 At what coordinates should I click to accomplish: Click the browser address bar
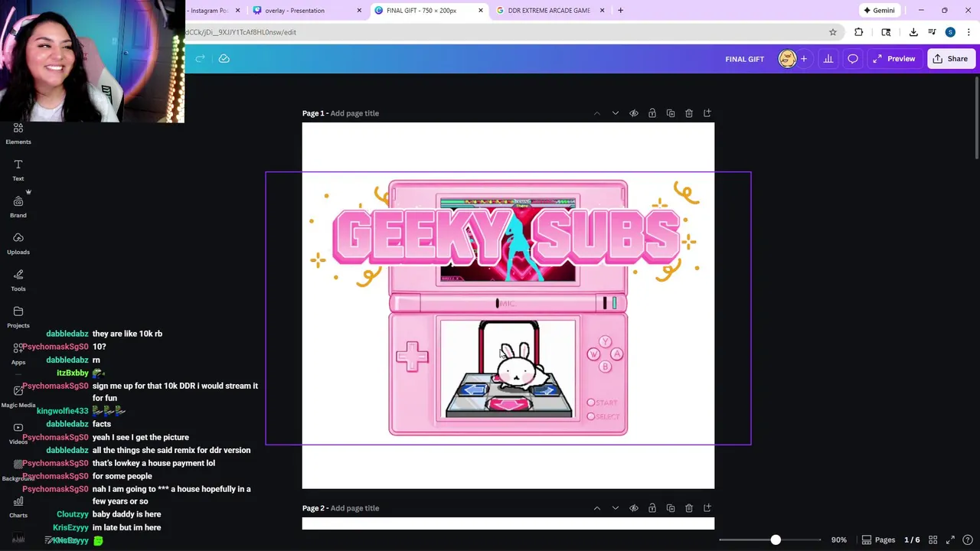pyautogui.click(x=504, y=32)
